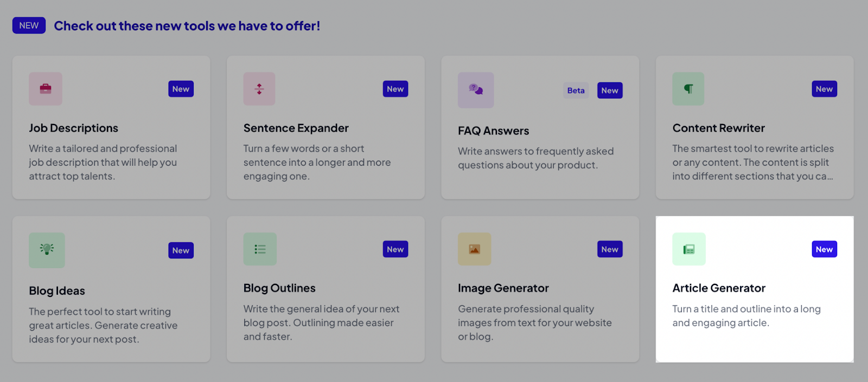Click New badge on Blog Ideas card
This screenshot has width=868, height=382.
181,250
